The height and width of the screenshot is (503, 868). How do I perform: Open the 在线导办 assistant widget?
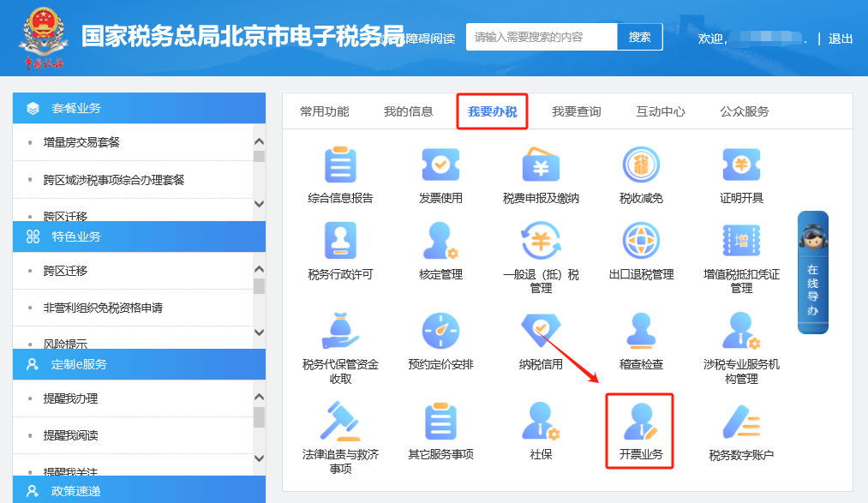pos(812,272)
